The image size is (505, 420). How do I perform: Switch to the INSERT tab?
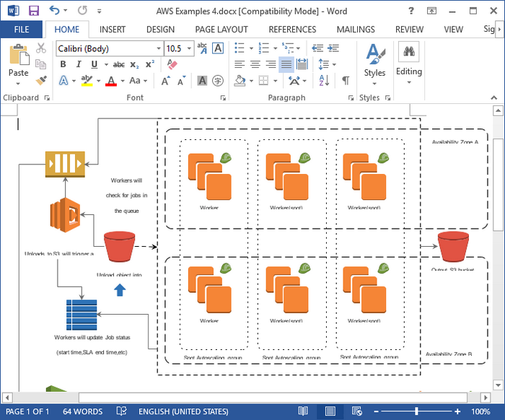coord(113,30)
